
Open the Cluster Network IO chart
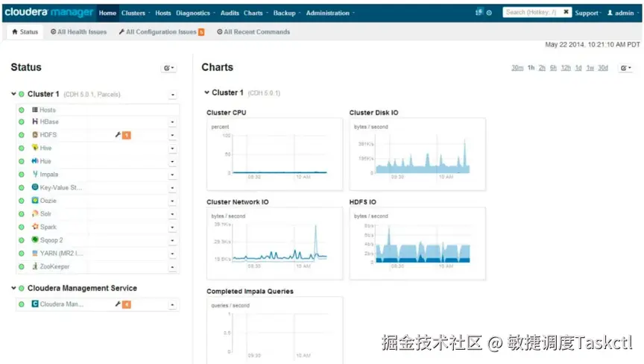click(274, 244)
